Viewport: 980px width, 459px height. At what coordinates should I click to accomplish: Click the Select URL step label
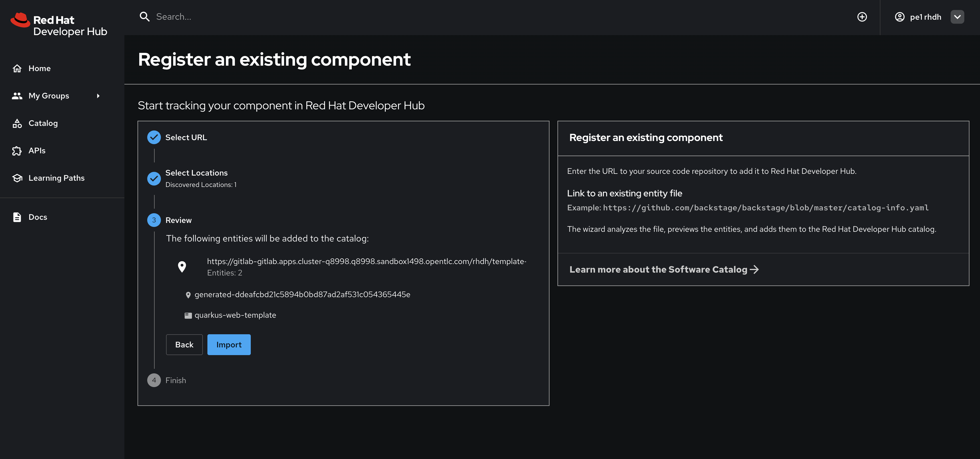[x=186, y=137]
